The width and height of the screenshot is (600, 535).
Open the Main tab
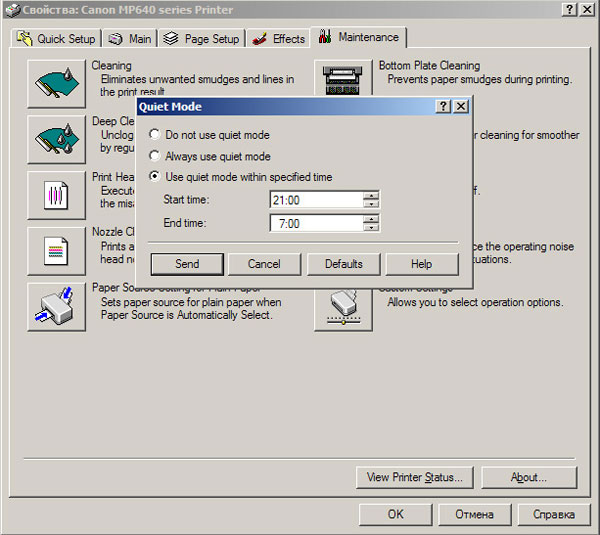pos(130,39)
